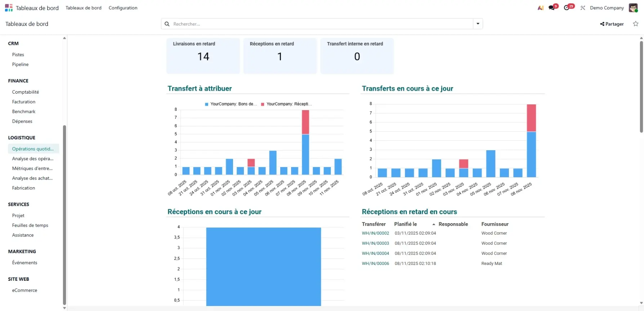Toggle the red Récepti... legend series
This screenshot has height=311, width=644.
tap(286, 104)
